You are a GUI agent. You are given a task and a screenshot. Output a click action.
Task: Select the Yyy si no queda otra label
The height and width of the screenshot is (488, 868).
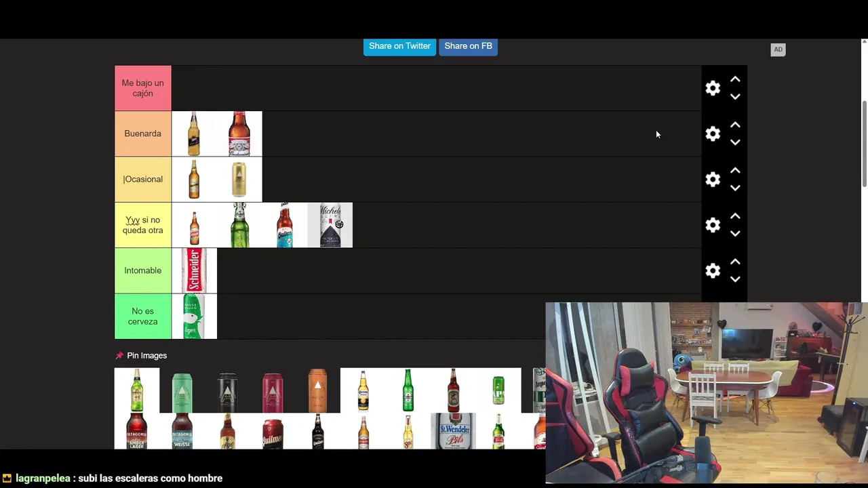pos(142,225)
